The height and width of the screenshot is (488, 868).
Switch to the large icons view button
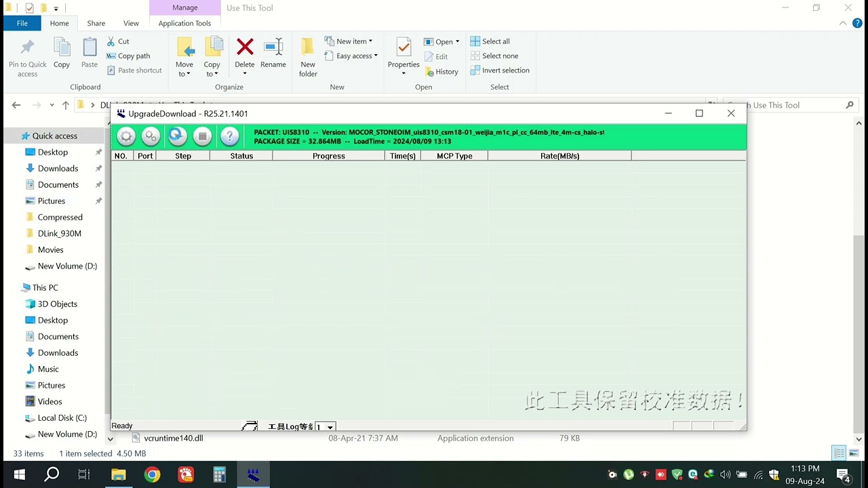[853, 453]
